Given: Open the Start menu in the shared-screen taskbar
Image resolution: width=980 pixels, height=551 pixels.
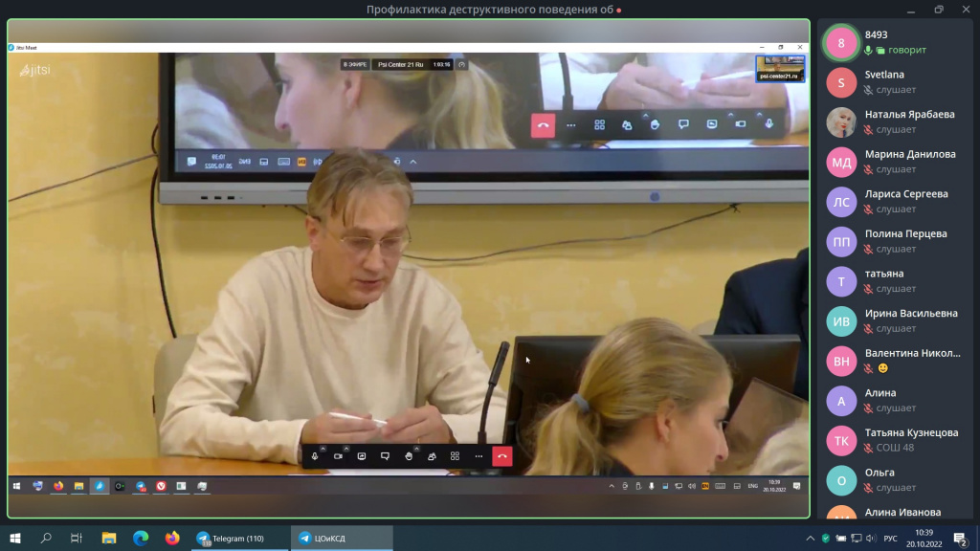Looking at the screenshot, I should [x=17, y=486].
